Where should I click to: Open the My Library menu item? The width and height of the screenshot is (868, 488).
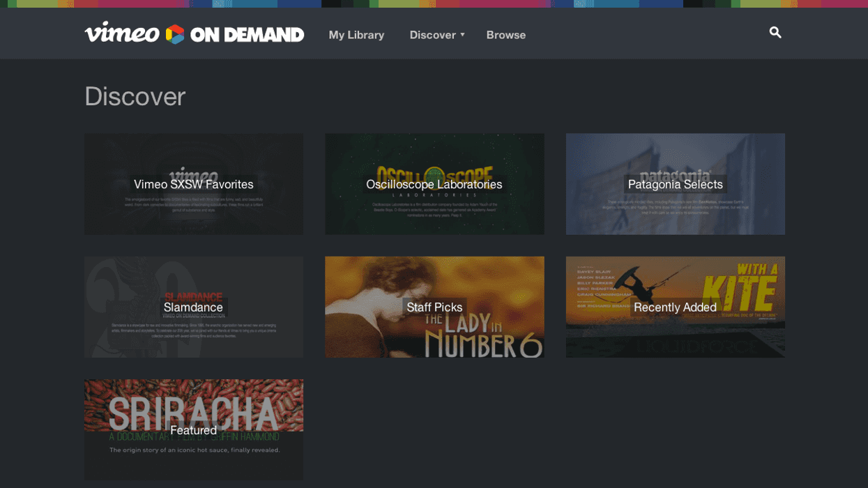pyautogui.click(x=356, y=34)
